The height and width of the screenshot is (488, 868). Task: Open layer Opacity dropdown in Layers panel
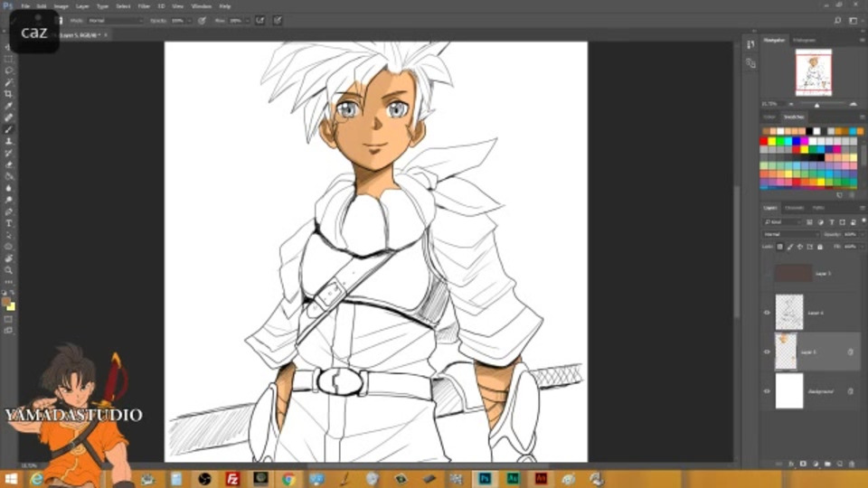(x=863, y=235)
